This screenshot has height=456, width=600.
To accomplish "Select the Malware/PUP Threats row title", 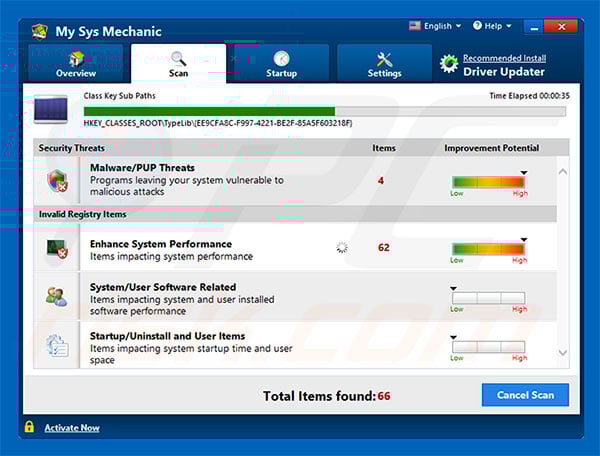I will coord(142,168).
